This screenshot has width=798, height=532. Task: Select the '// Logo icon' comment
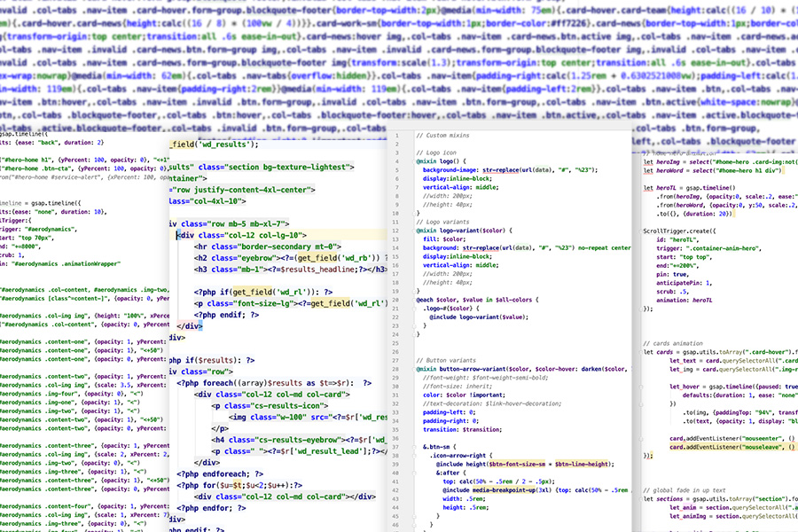436,153
